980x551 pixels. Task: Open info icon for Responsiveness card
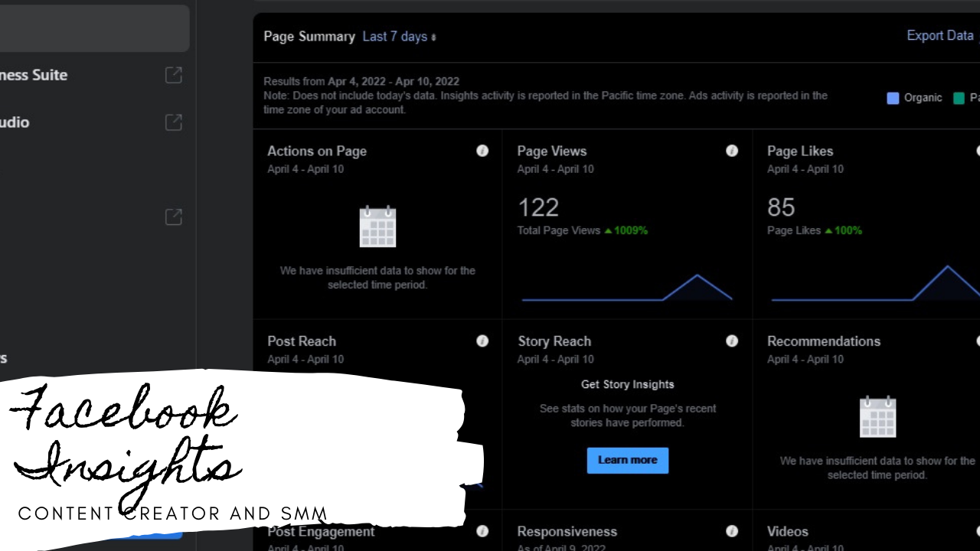(732, 531)
